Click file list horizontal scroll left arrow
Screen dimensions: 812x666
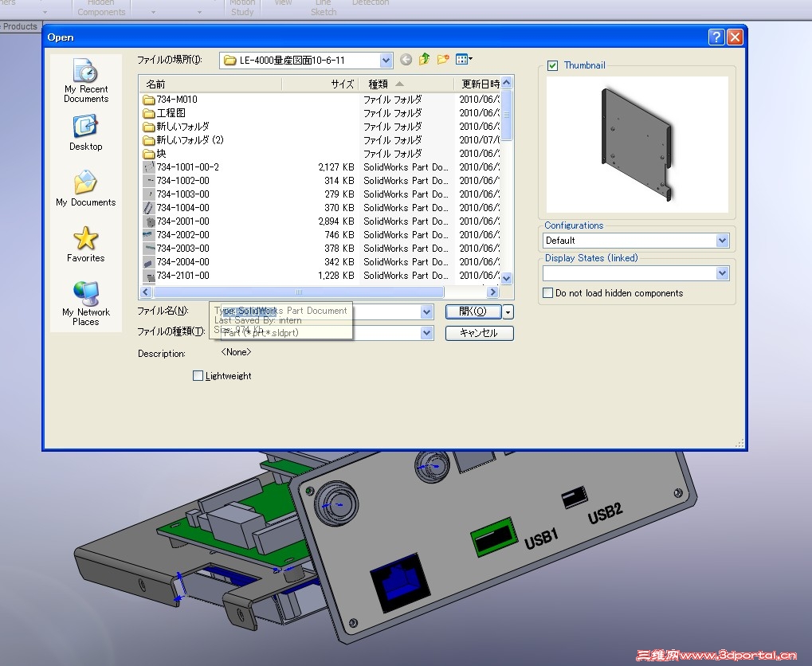146,292
